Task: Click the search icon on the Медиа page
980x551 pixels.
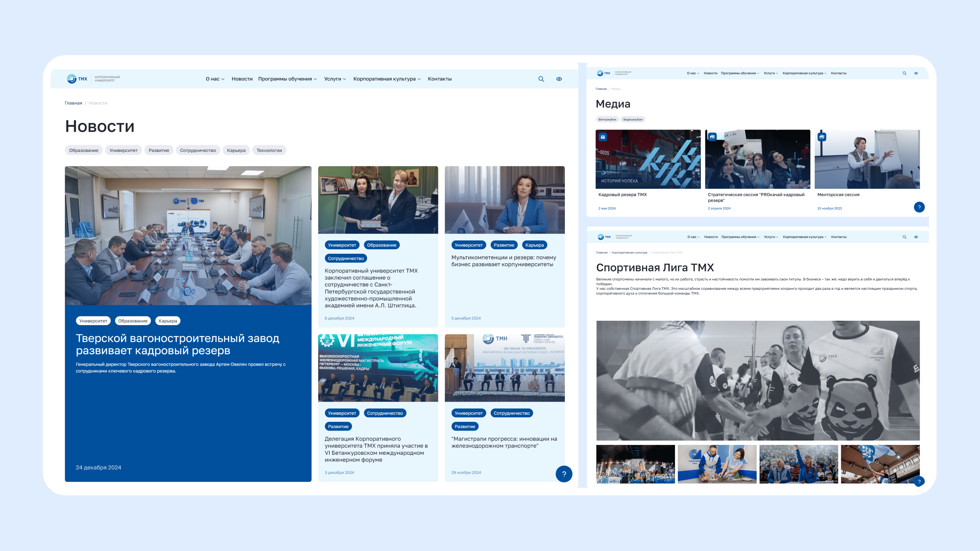Action: click(904, 73)
